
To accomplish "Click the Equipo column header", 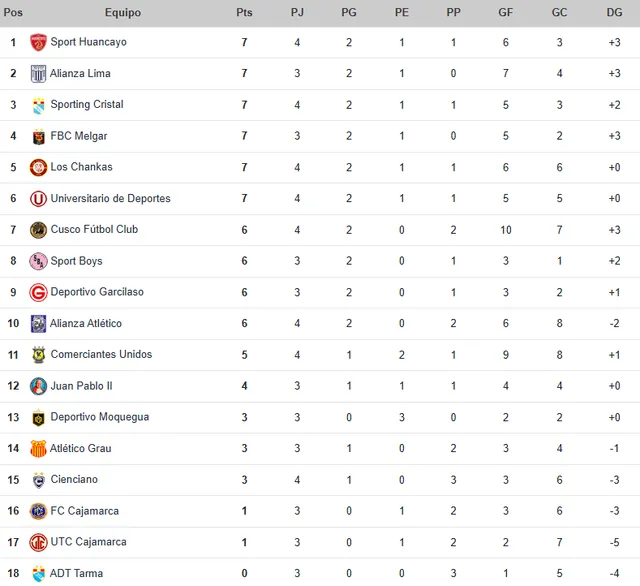I will tap(123, 13).
